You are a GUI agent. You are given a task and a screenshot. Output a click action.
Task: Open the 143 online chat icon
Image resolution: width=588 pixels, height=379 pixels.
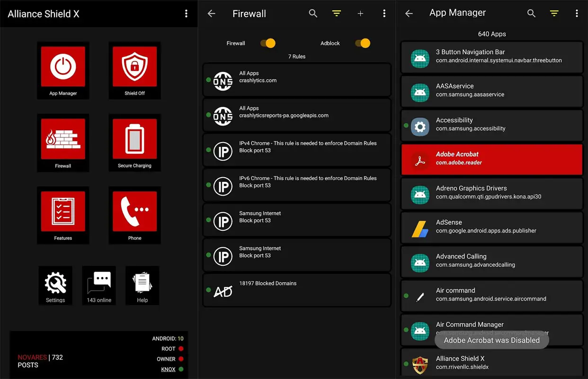click(x=99, y=286)
